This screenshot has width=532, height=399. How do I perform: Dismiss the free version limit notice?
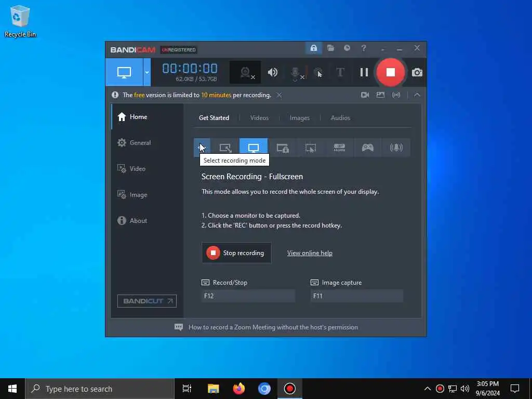point(279,95)
